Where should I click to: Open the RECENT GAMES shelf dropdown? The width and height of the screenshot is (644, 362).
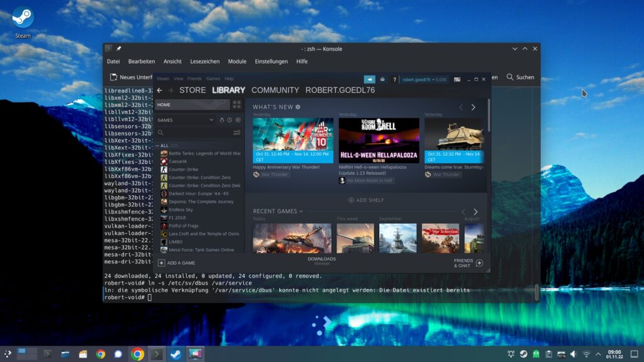(x=301, y=211)
